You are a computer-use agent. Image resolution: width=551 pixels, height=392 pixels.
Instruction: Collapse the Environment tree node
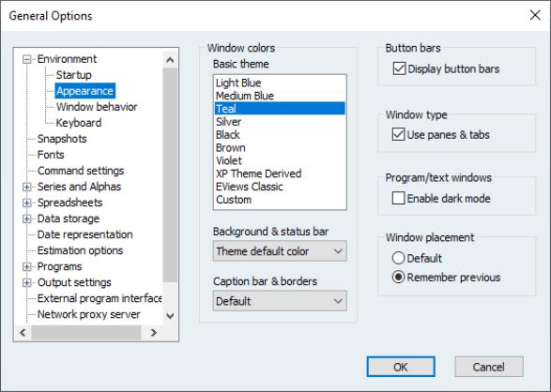click(26, 59)
